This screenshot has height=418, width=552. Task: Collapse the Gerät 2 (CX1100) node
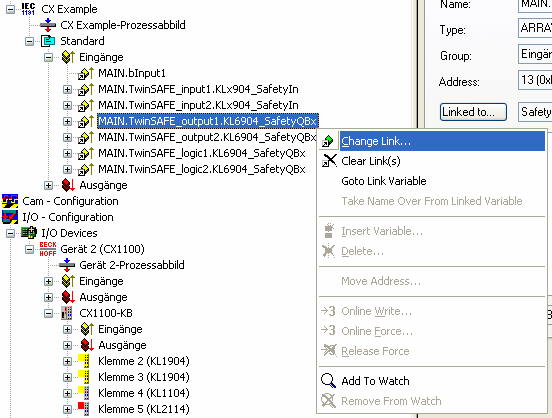(30, 249)
